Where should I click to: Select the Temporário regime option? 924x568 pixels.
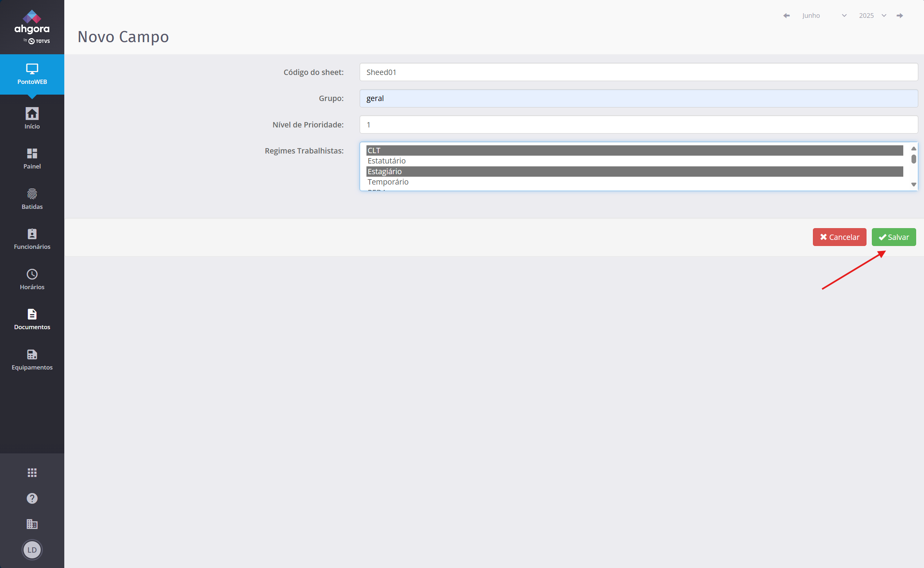point(388,182)
